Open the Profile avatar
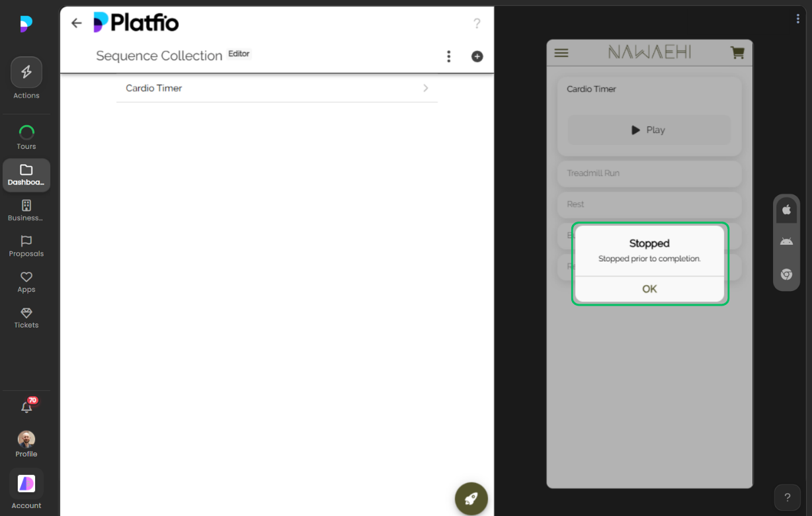The width and height of the screenshot is (812, 516). click(26, 439)
